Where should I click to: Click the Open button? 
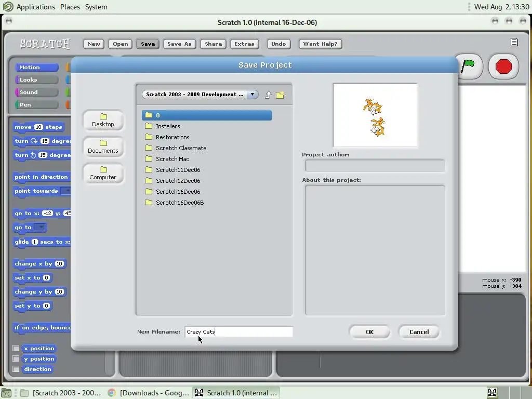point(121,44)
